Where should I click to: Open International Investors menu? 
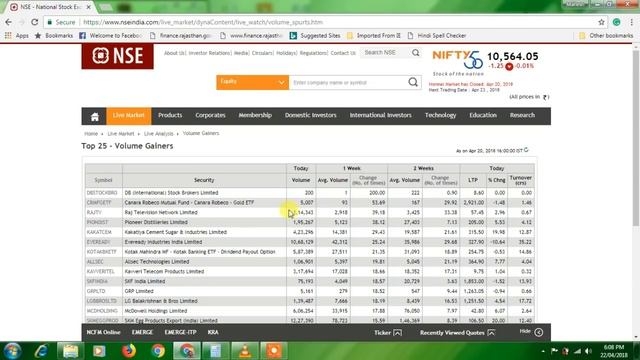[380, 116]
